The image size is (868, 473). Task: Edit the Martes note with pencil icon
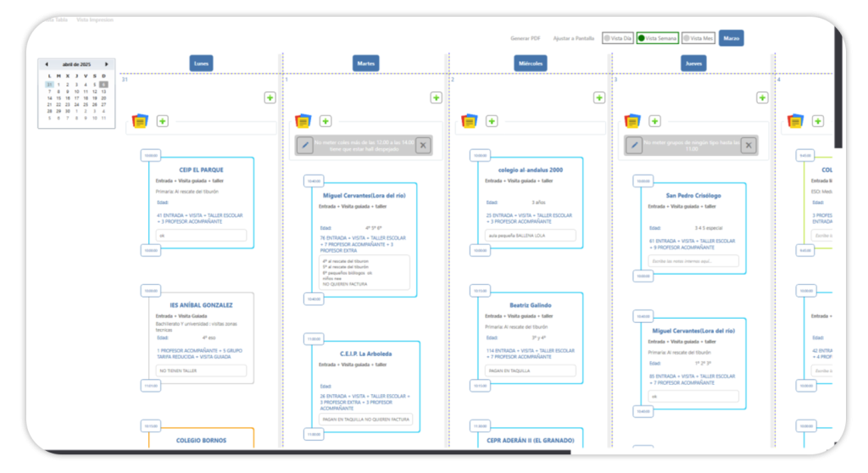click(x=306, y=145)
